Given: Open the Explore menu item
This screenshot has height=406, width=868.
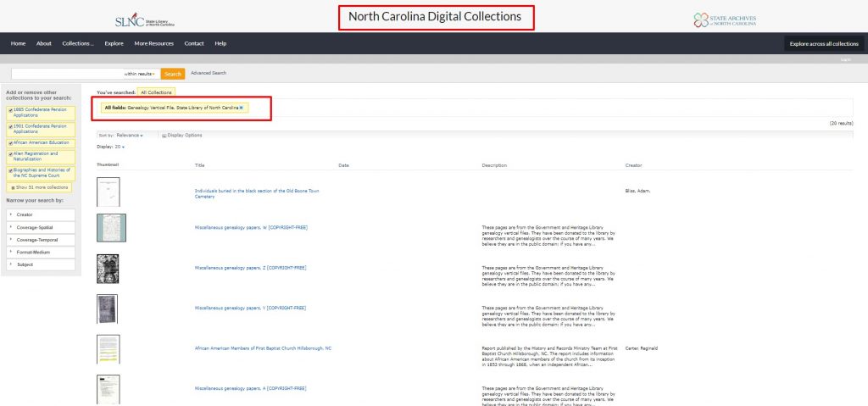Looking at the screenshot, I should pos(114,43).
